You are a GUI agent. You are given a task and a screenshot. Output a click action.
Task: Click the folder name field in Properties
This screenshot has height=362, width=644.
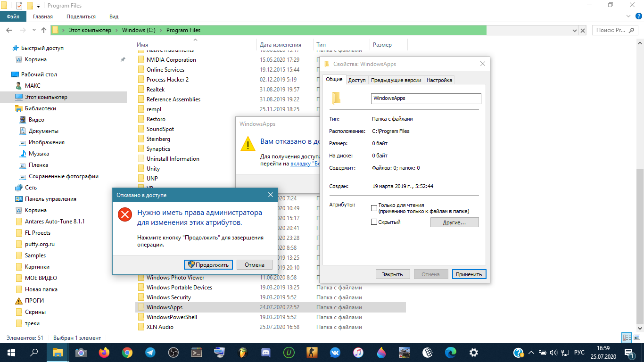[426, 99]
